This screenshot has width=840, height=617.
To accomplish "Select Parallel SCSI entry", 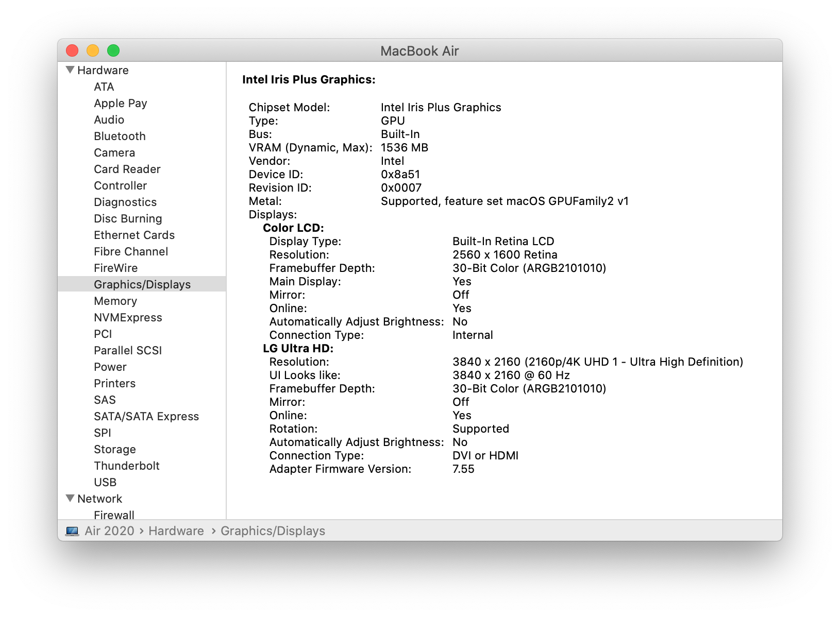I will pyautogui.click(x=127, y=350).
